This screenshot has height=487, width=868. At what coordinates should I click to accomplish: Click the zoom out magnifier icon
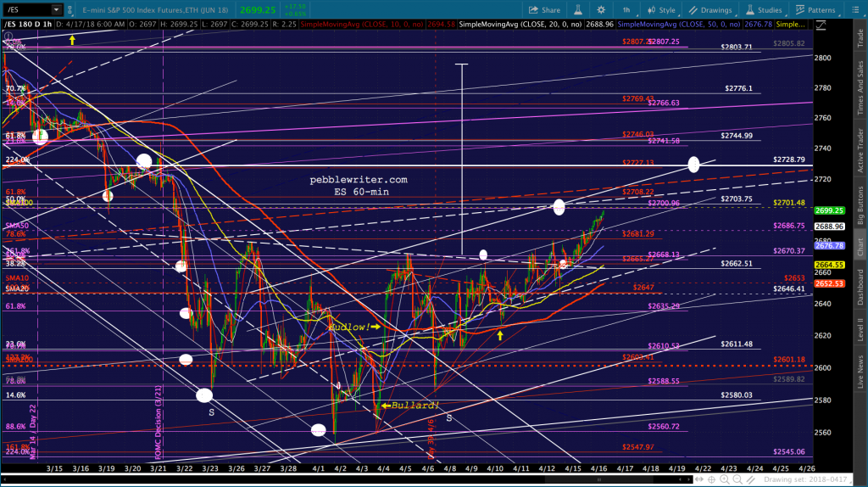[737, 480]
